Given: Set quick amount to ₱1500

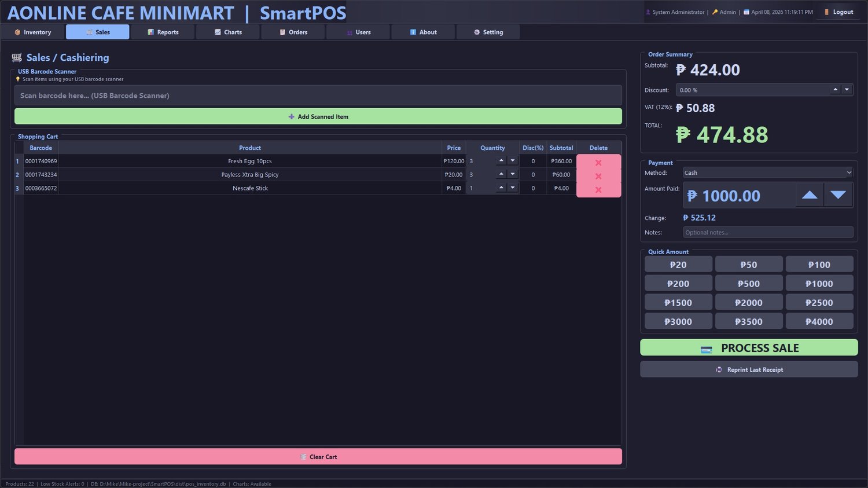Looking at the screenshot, I should 678,303.
